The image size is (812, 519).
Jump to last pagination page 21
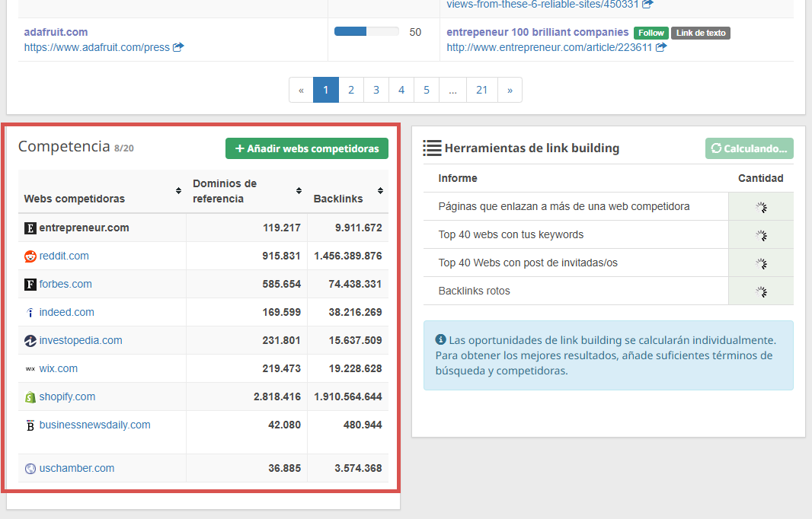(x=482, y=90)
